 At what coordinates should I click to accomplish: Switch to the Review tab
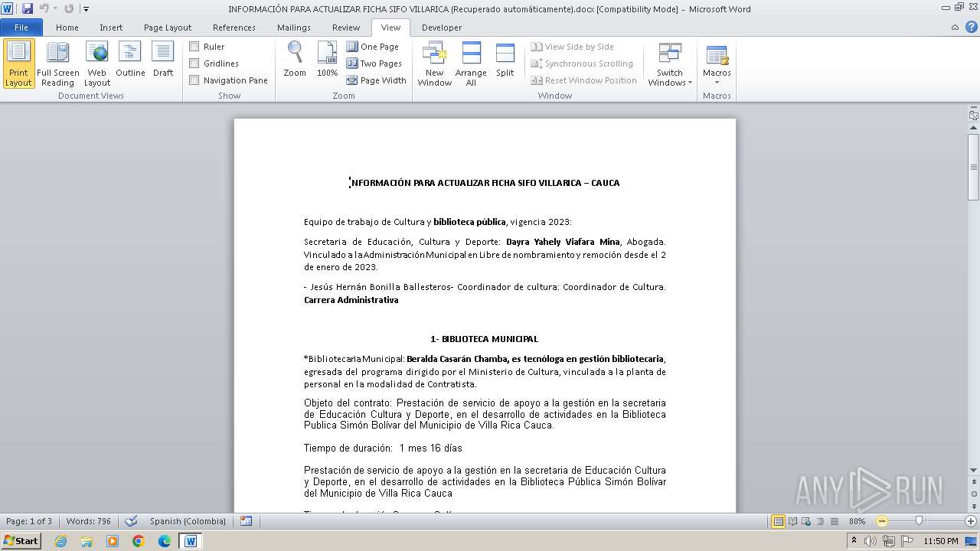(346, 28)
